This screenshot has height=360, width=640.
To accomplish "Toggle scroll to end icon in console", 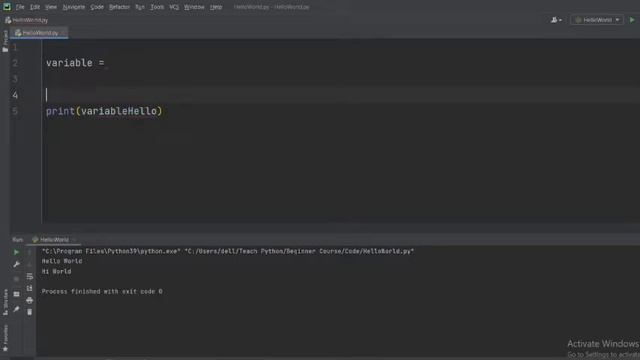I will (29, 289).
